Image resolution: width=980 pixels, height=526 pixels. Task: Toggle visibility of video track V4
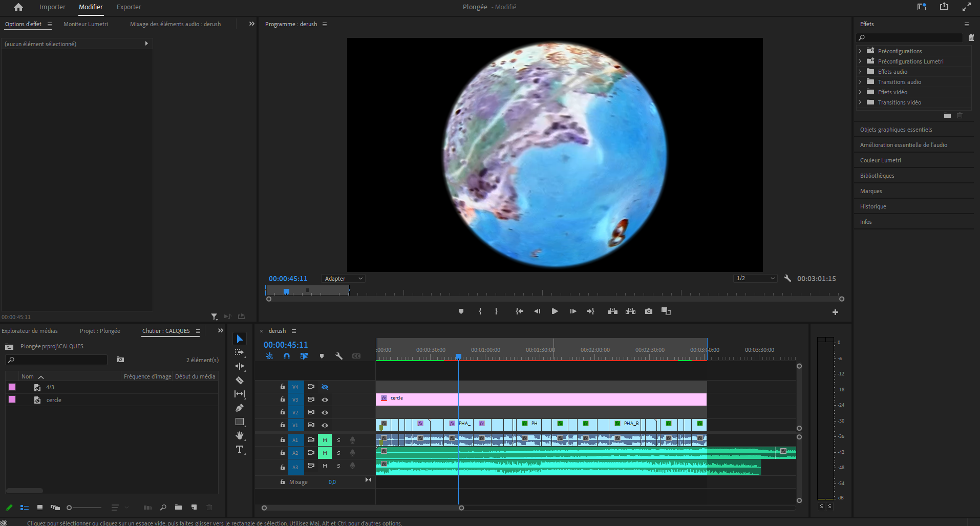tap(325, 387)
